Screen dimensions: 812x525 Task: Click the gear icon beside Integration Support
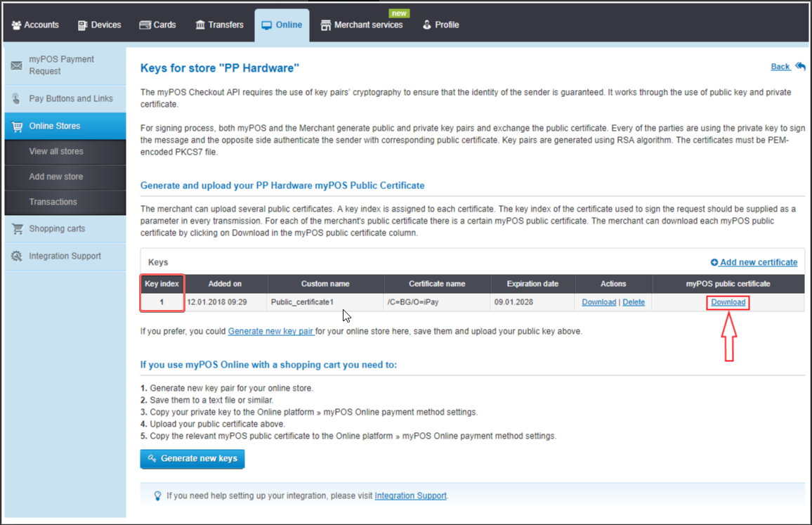point(17,256)
